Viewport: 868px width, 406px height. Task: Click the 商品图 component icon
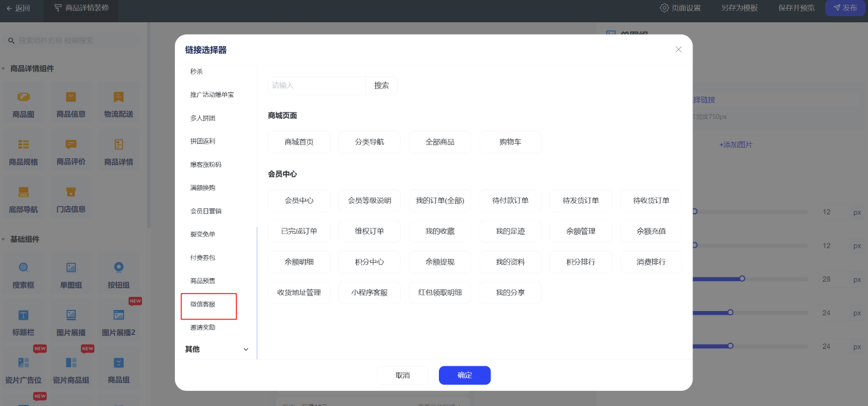tap(23, 98)
